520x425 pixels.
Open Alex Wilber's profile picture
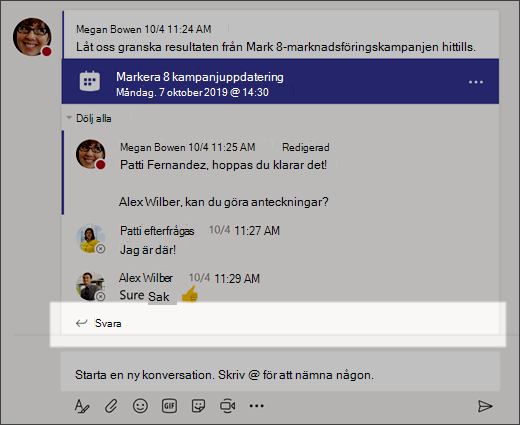click(90, 286)
